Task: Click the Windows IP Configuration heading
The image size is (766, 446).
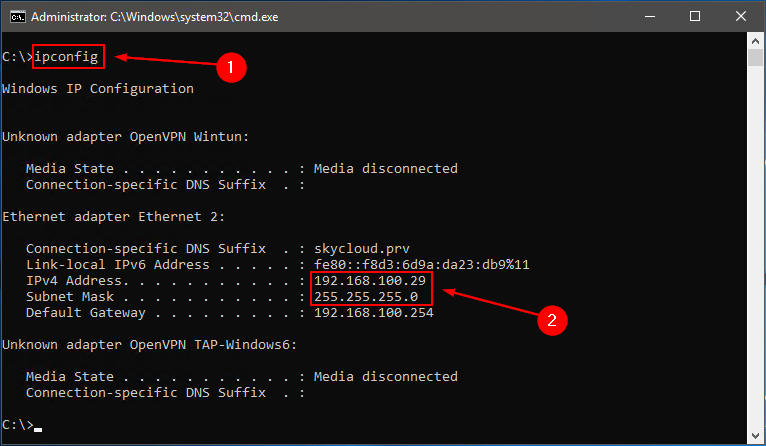Action: pyautogui.click(x=98, y=89)
